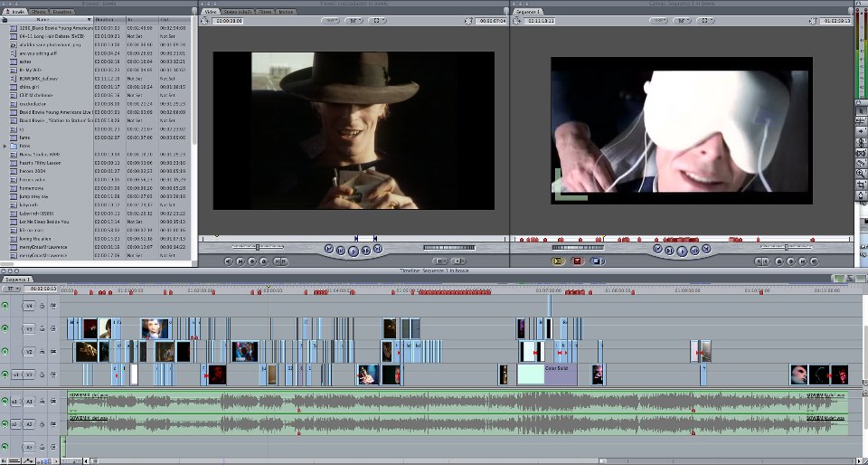Mute the A3 audio track
The image size is (868, 465).
5,447
